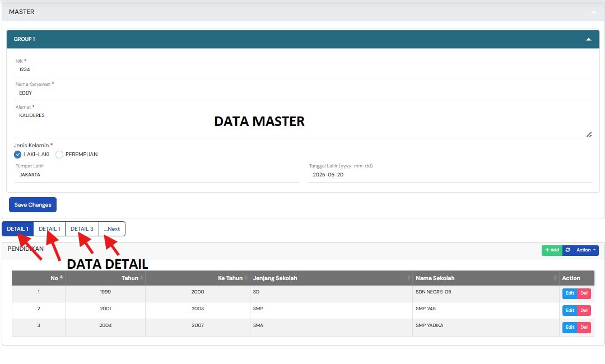Sort table by the Tahun column
The width and height of the screenshot is (605, 364).
[x=105, y=278]
